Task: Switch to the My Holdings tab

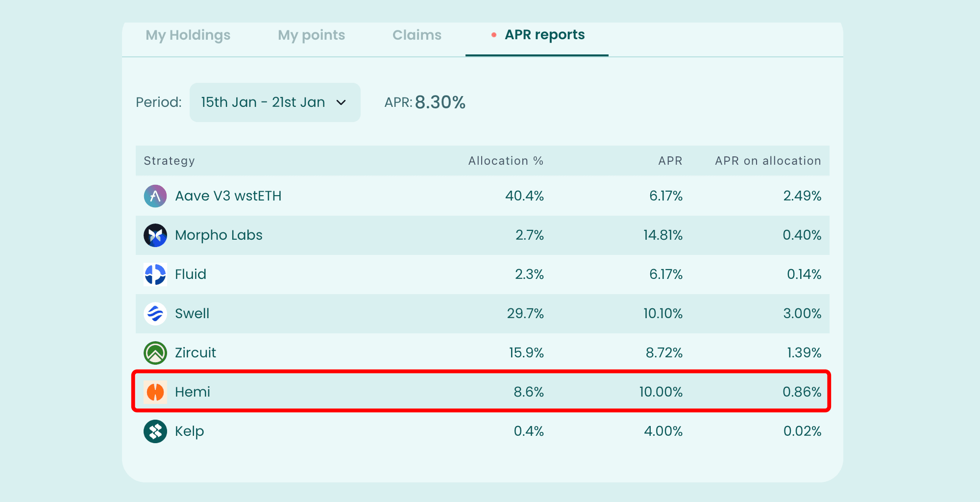Action: point(188,35)
